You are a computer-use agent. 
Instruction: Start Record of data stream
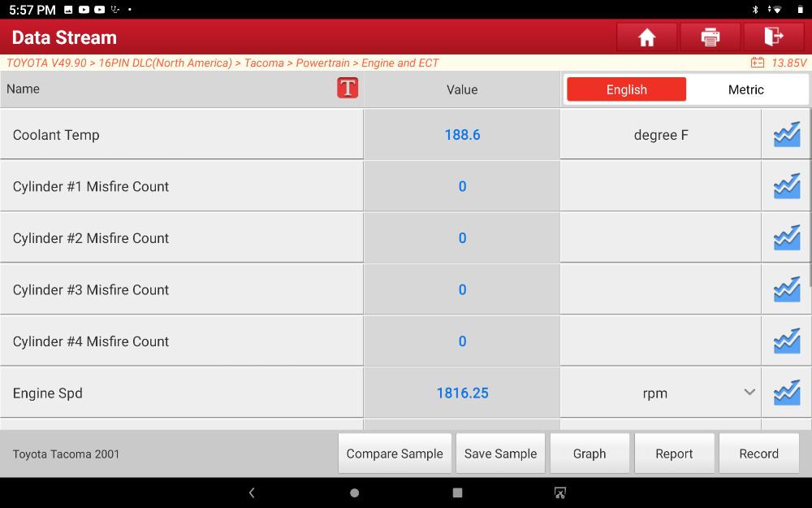(x=758, y=454)
